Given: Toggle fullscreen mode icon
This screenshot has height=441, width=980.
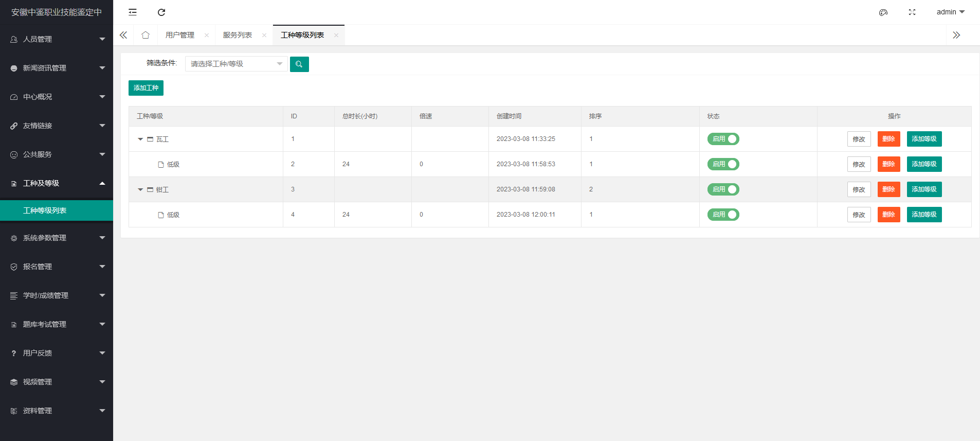Looking at the screenshot, I should pos(912,12).
